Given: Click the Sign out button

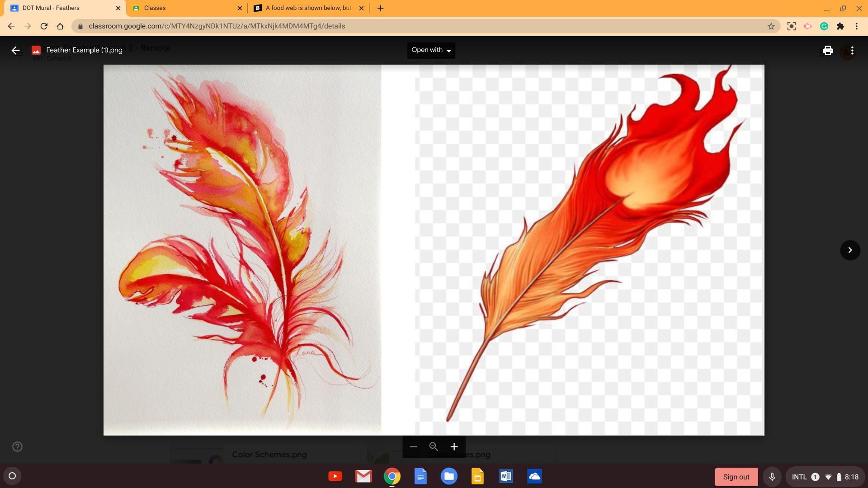Looking at the screenshot, I should [x=736, y=477].
